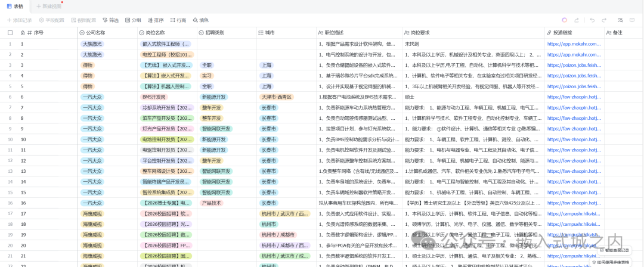Open the 排序 sort tool
The height and width of the screenshot is (267, 644).
click(x=156, y=20)
